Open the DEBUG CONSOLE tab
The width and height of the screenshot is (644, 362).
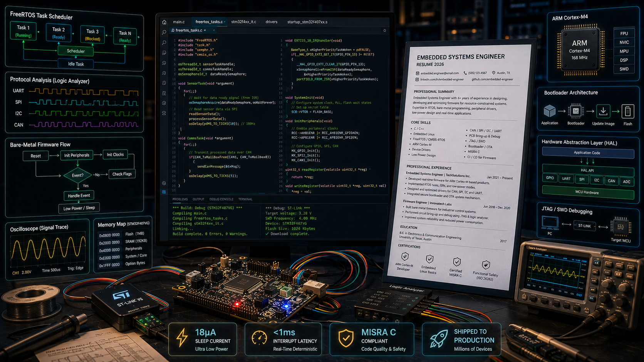221,199
